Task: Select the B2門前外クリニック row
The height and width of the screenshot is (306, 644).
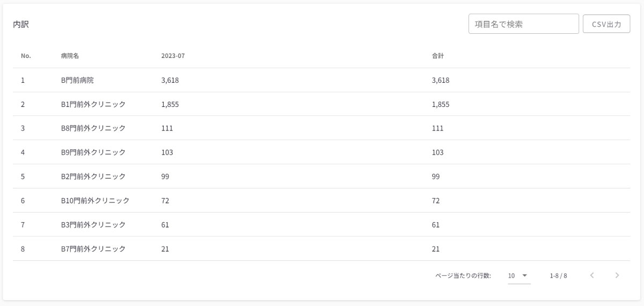Action: coord(93,176)
